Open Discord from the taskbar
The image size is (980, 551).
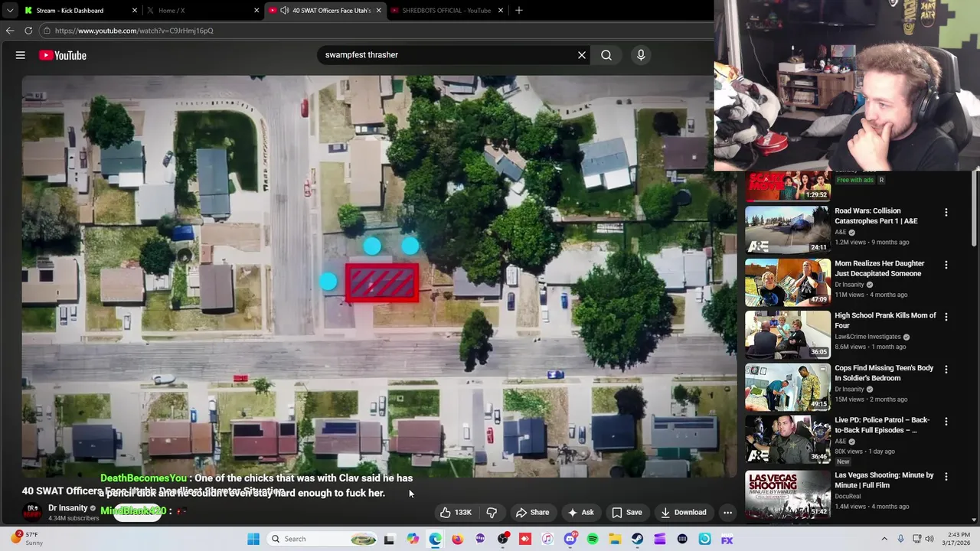[x=570, y=539]
